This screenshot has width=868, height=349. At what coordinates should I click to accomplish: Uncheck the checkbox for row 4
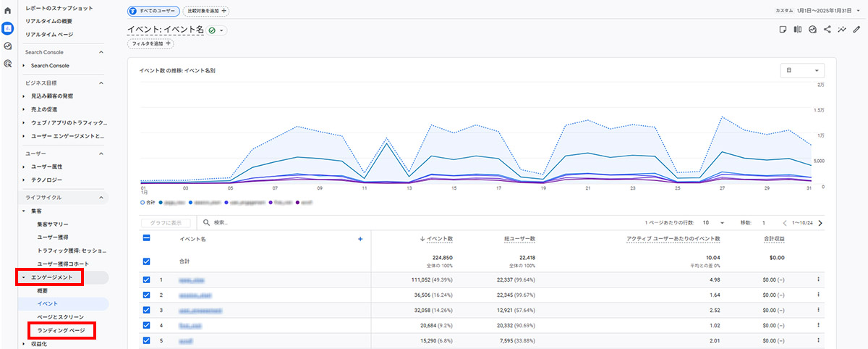[x=147, y=326]
